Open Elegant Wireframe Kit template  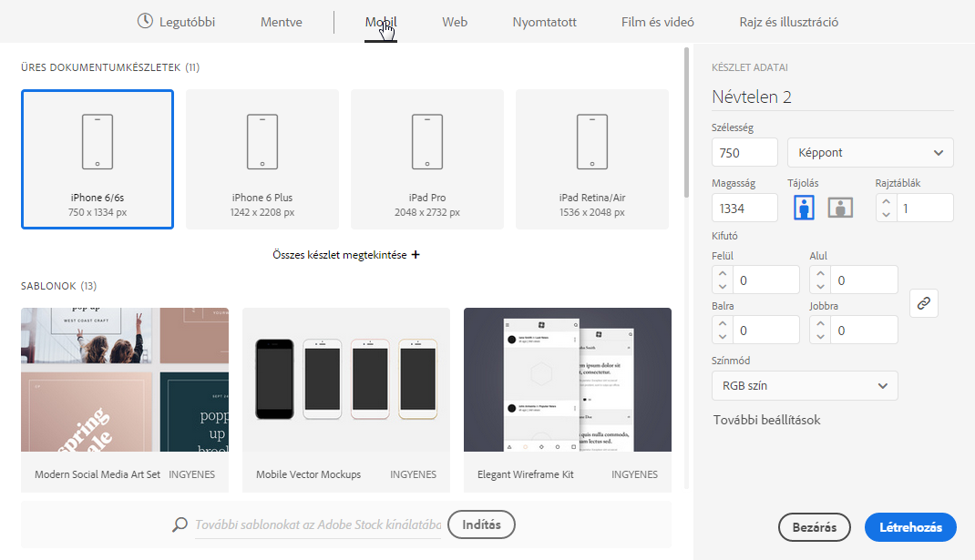pyautogui.click(x=568, y=400)
